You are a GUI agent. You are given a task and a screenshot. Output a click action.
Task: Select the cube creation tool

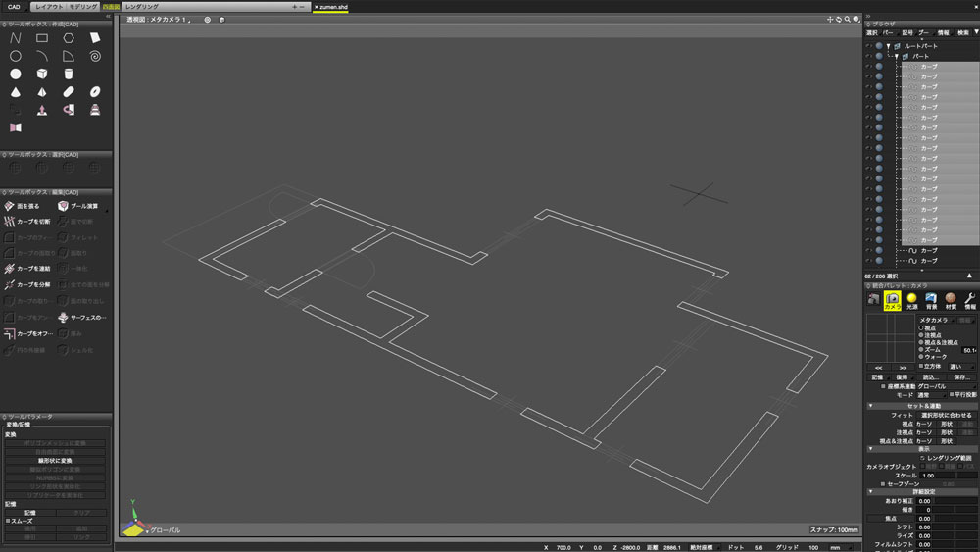tap(42, 74)
